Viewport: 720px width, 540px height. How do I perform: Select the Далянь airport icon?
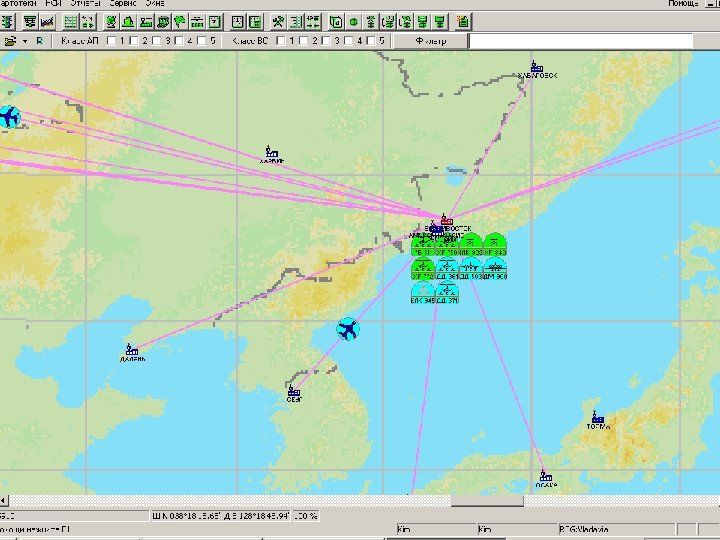[131, 349]
